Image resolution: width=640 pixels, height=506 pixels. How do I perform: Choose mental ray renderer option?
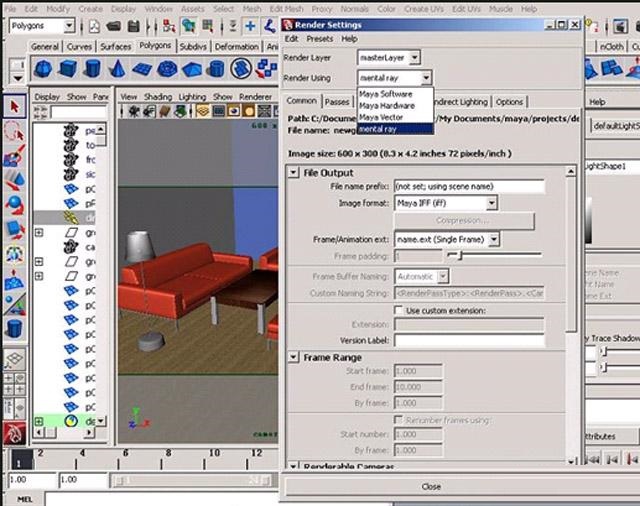point(395,129)
